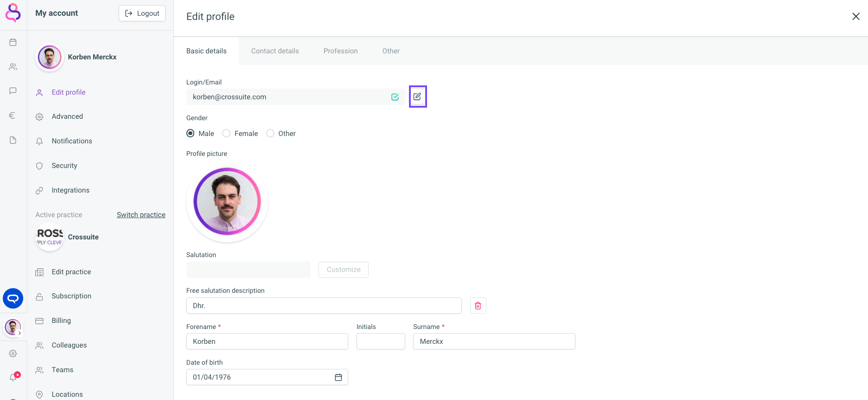Open the calendar icon in left rail
This screenshot has width=868, height=400.
pyautogui.click(x=13, y=42)
